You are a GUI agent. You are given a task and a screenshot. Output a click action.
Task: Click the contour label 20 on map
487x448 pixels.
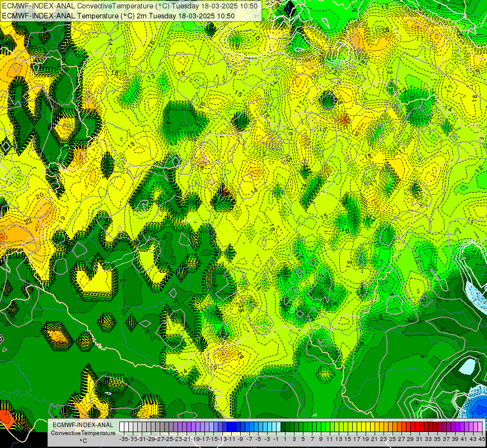[40, 196]
